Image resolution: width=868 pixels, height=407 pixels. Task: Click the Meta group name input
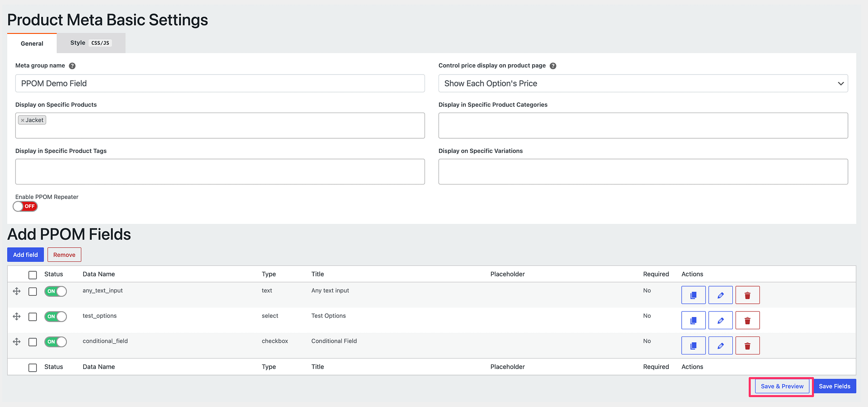[220, 83]
